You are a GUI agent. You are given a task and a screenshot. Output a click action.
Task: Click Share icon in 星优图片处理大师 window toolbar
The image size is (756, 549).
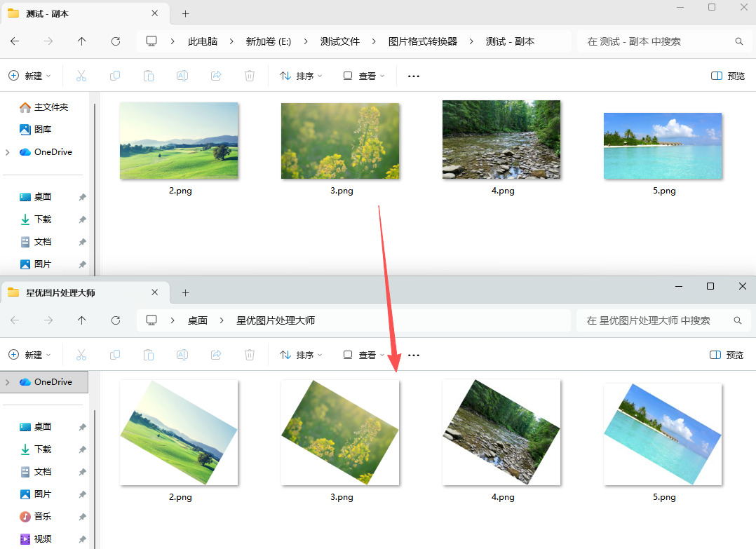point(216,355)
